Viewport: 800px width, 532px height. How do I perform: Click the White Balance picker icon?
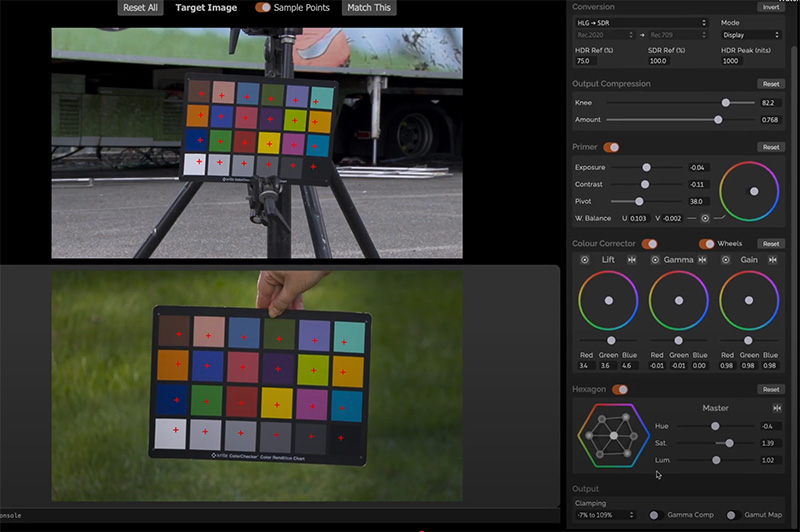pyautogui.click(x=706, y=218)
